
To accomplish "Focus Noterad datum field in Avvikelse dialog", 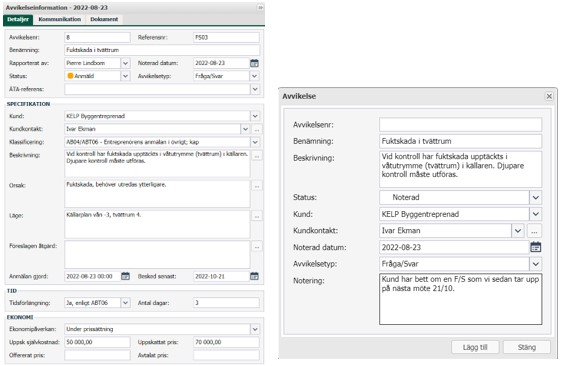I will click(454, 247).
